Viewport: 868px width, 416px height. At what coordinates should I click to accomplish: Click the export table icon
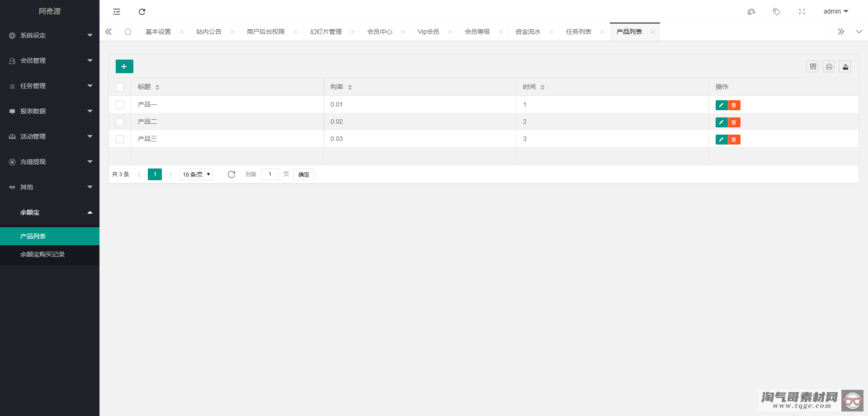pos(845,67)
